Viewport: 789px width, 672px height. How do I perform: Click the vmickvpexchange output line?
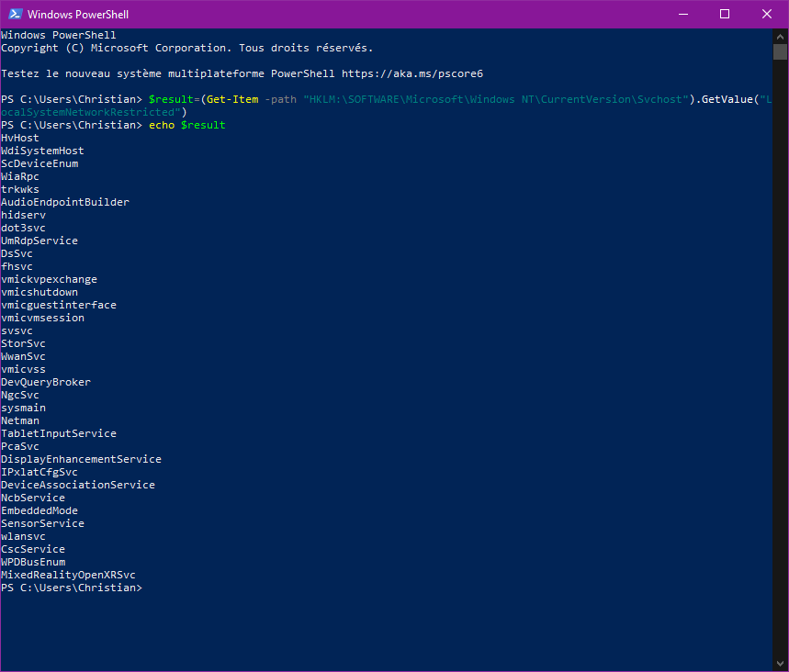coord(49,279)
